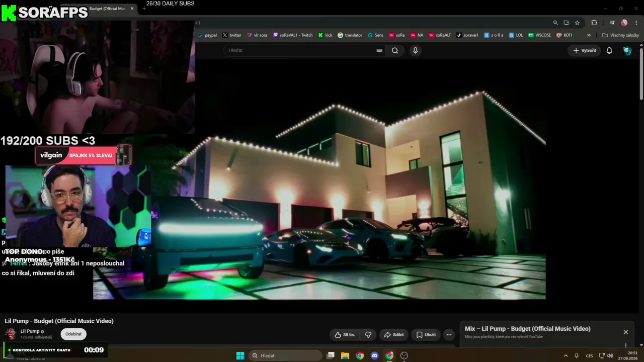Open the NA bookmark
The height and width of the screenshot is (362, 644).
[x=417, y=35]
